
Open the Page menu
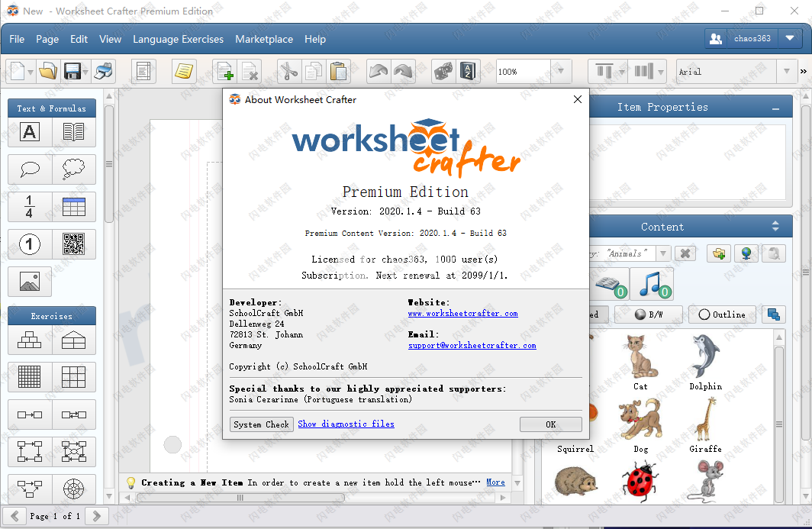pos(47,39)
